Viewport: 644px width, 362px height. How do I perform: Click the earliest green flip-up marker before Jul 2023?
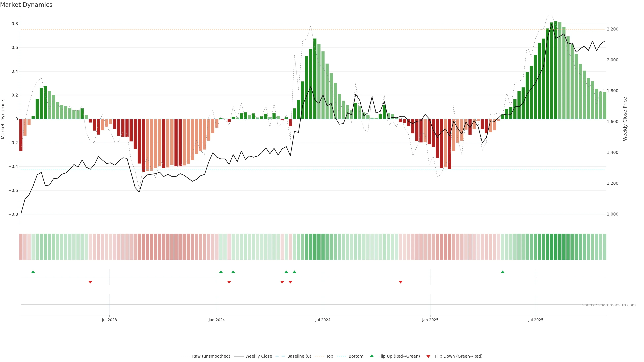tap(33, 272)
